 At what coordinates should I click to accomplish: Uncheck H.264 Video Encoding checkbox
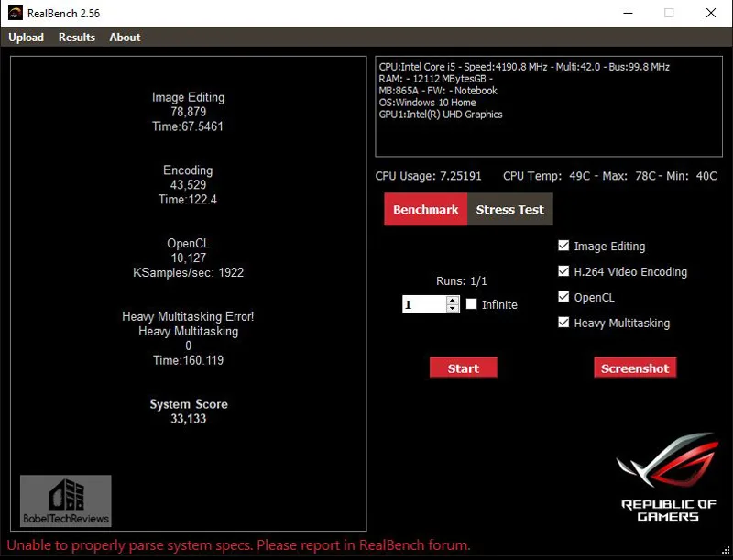coord(563,271)
